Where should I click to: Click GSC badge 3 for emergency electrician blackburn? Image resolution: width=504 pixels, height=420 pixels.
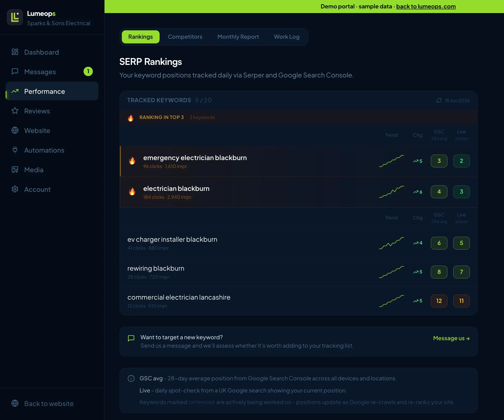coord(439,161)
